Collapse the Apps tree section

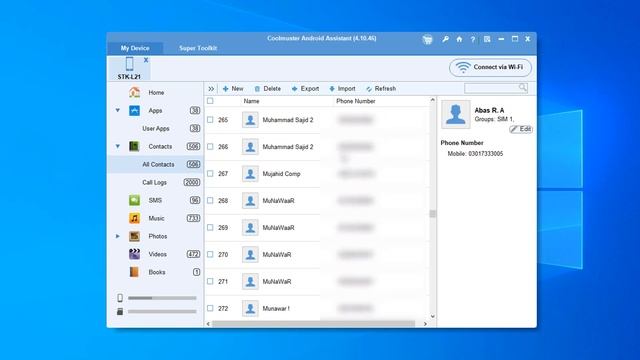tap(118, 110)
